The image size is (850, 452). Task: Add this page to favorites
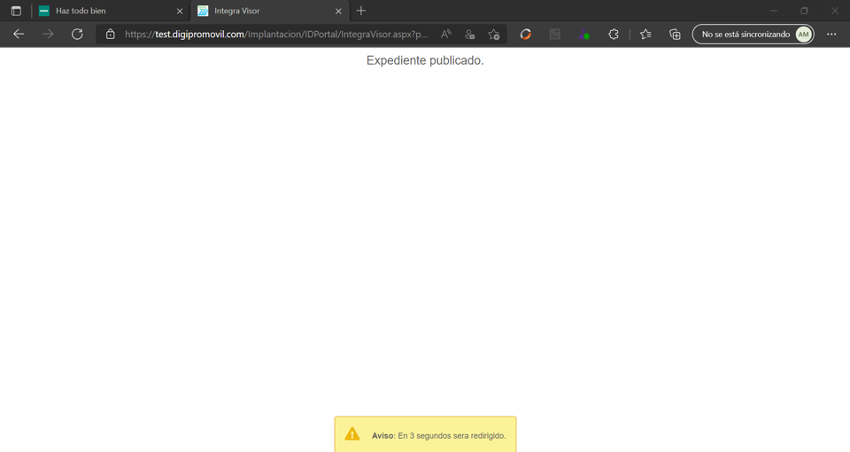tap(494, 34)
